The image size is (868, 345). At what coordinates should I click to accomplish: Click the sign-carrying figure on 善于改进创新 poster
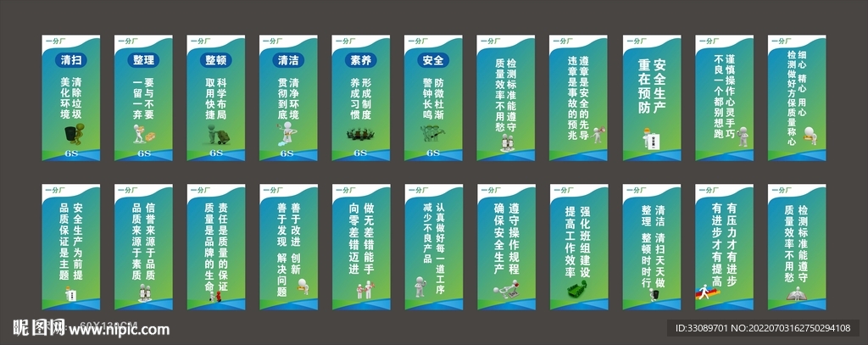point(303,287)
